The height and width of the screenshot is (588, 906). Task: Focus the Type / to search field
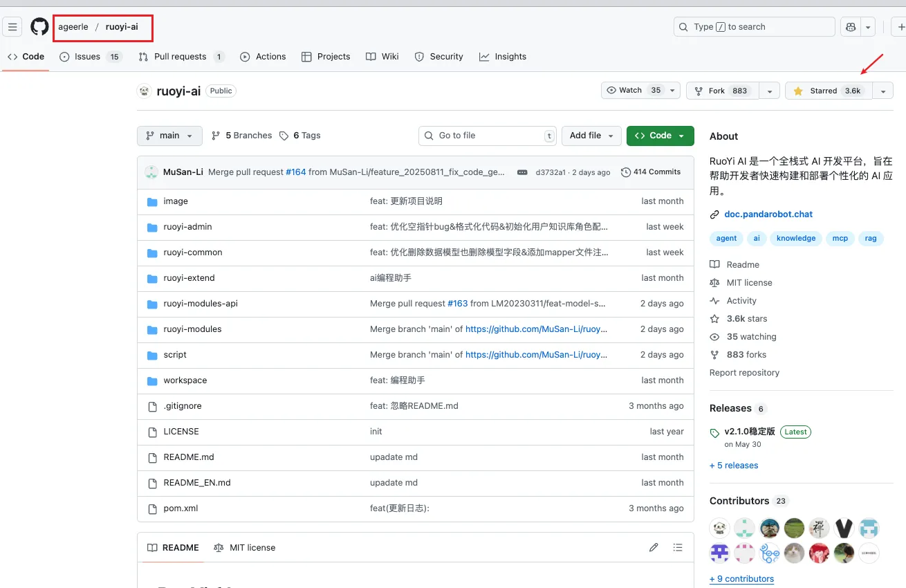754,27
